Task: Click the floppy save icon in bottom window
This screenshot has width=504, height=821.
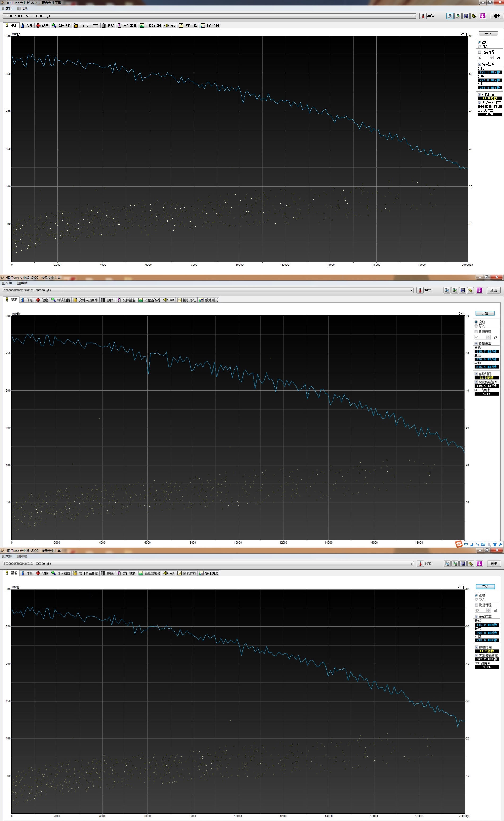Action: 463,564
